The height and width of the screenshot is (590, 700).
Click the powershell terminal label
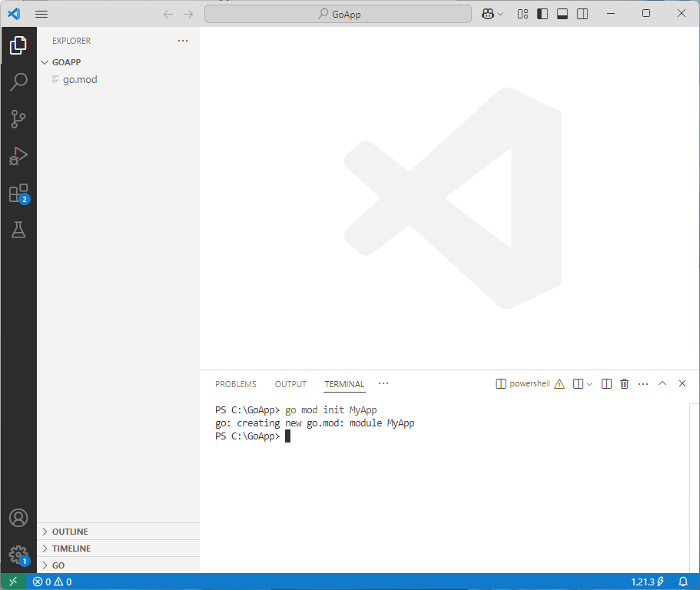[529, 384]
